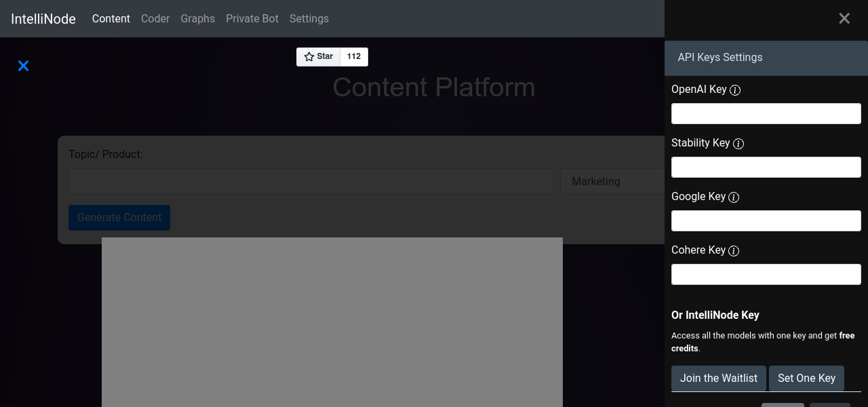This screenshot has height=407, width=868.
Task: Focus the Cohere Key input field
Action: [766, 275]
